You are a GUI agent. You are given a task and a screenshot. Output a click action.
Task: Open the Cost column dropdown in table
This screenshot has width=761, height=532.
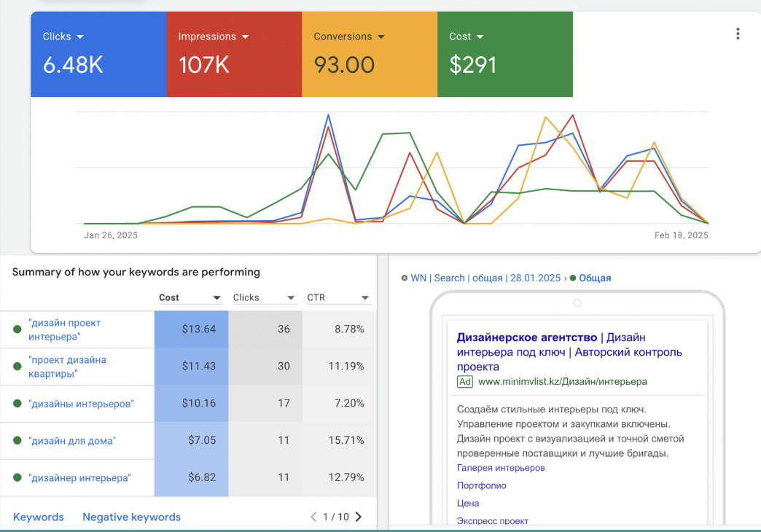216,298
